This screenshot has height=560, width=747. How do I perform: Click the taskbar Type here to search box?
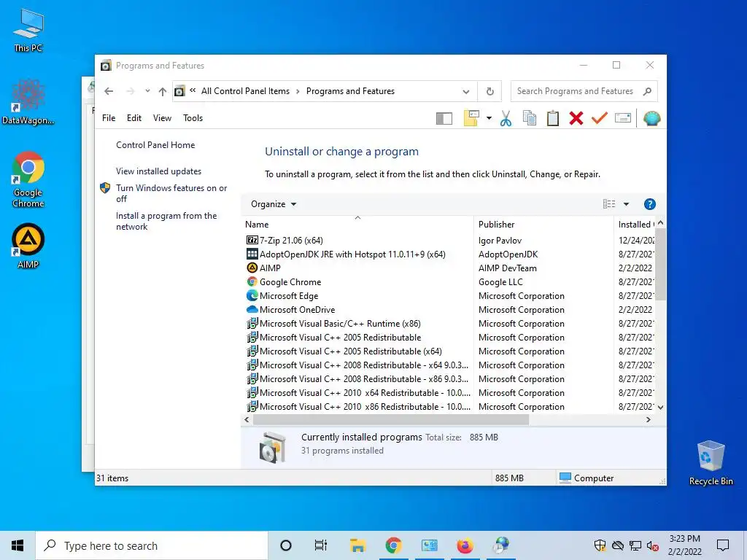pos(152,545)
